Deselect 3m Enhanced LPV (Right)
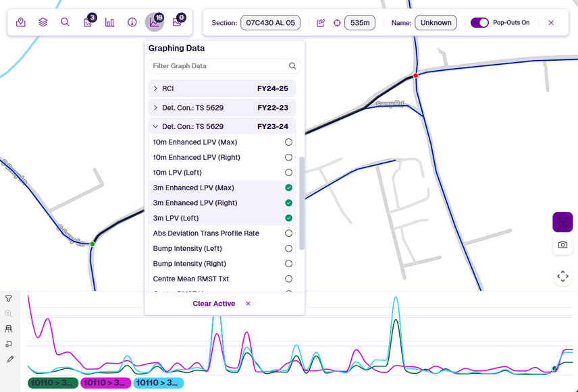 pos(288,202)
